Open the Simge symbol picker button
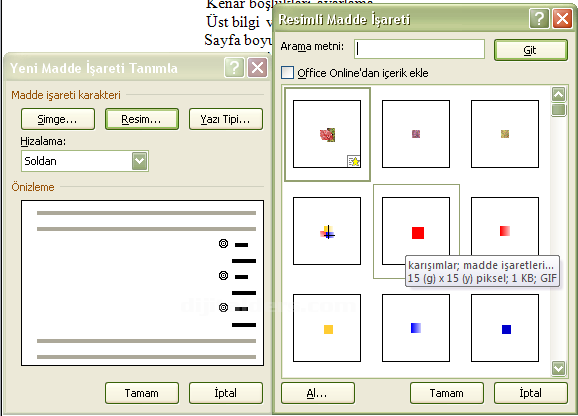The image size is (578, 416). tap(58, 119)
